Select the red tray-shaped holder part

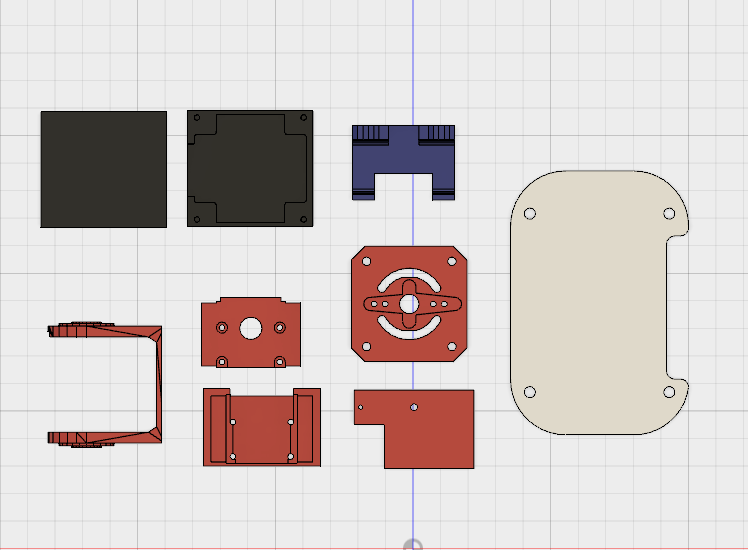coord(262,427)
